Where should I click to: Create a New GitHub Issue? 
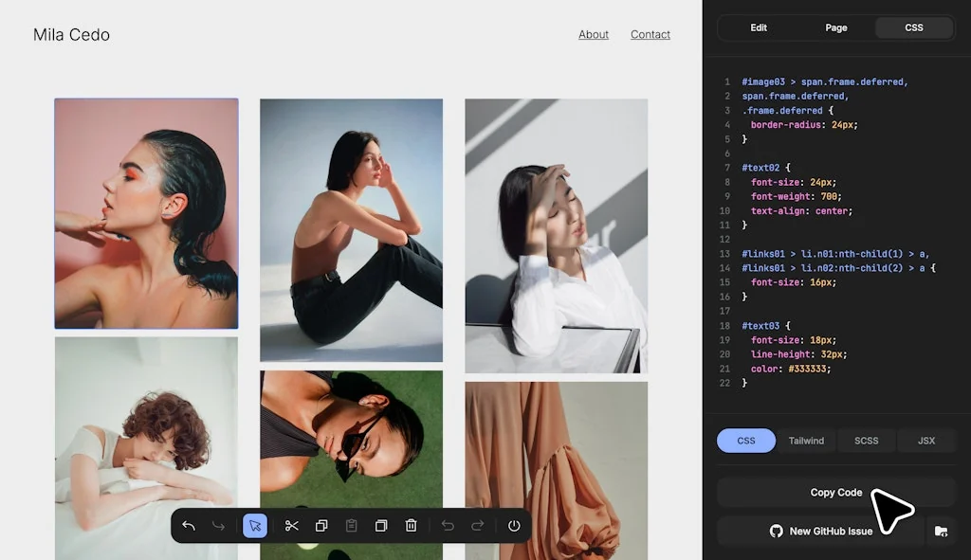(820, 532)
